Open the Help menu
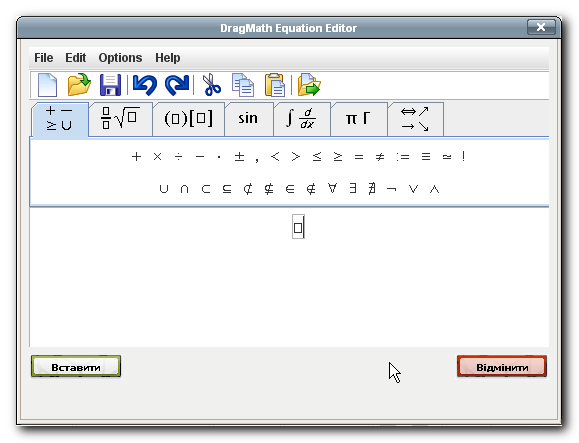This screenshot has width=579, height=443. (x=168, y=58)
